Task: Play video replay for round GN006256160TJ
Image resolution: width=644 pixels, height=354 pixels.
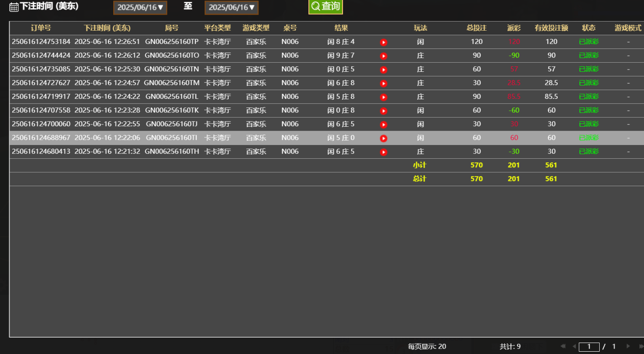Action: (x=384, y=124)
